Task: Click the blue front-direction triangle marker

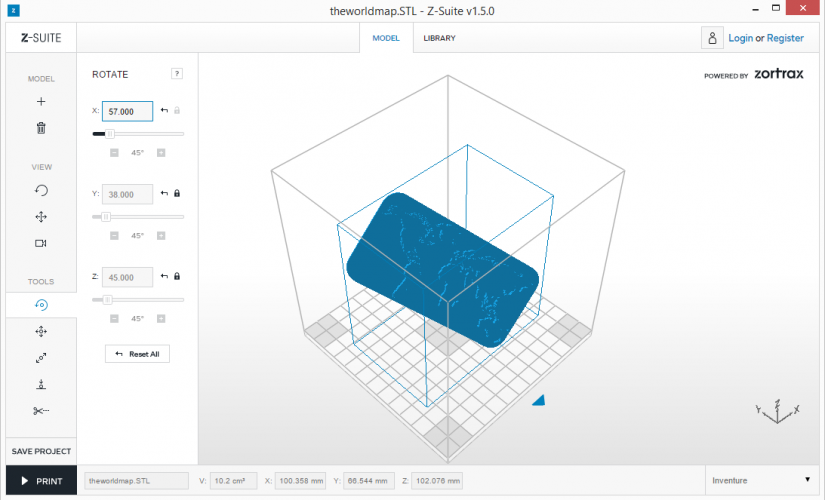Action: point(539,401)
